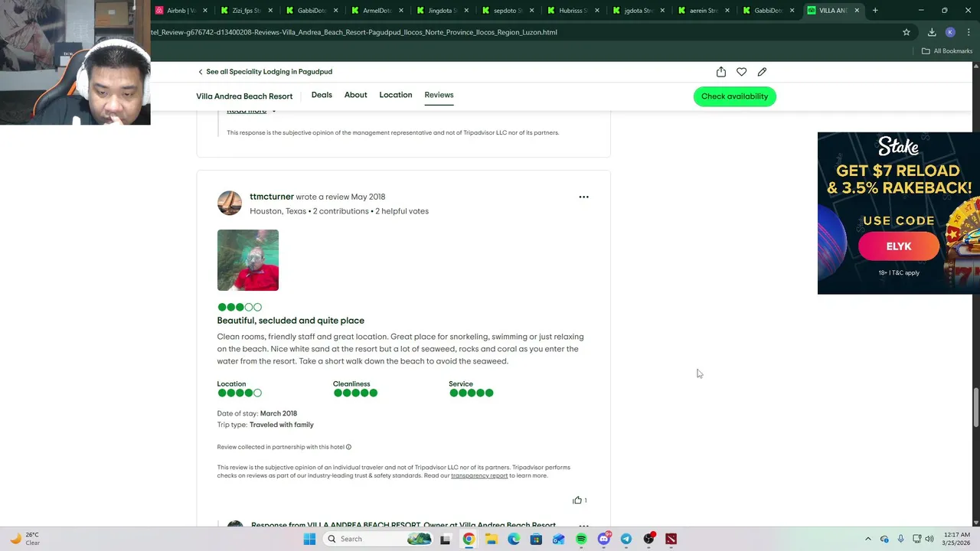Image resolution: width=980 pixels, height=551 pixels.
Task: Switch to the About section tab
Action: [x=355, y=95]
